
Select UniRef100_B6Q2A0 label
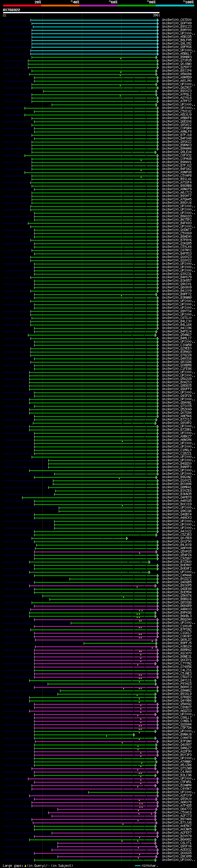[176, 619]
